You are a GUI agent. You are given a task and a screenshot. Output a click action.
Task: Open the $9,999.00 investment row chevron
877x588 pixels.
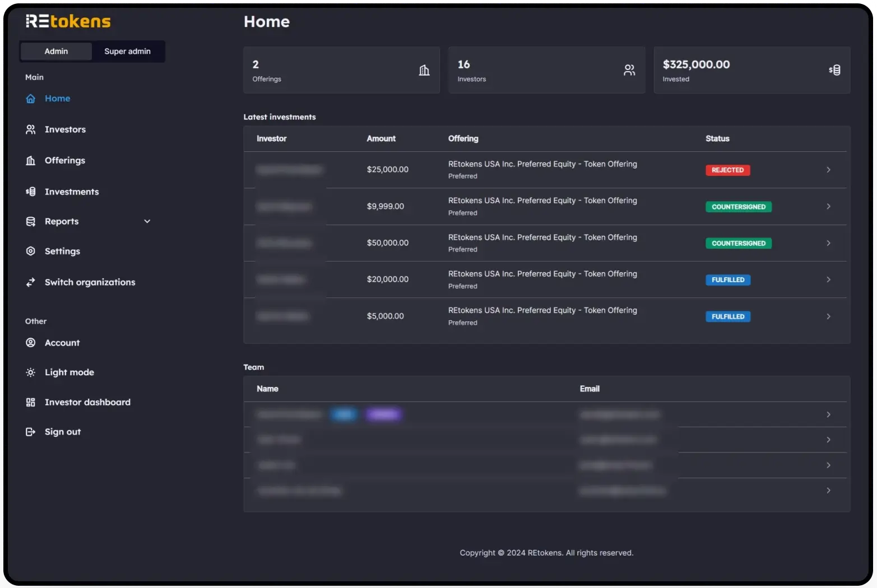[828, 207]
